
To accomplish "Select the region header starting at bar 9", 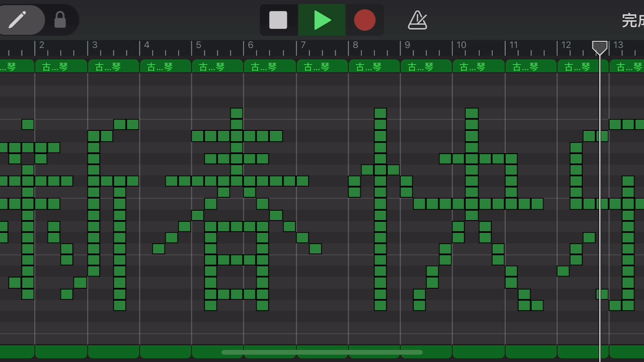I will click(x=426, y=66).
